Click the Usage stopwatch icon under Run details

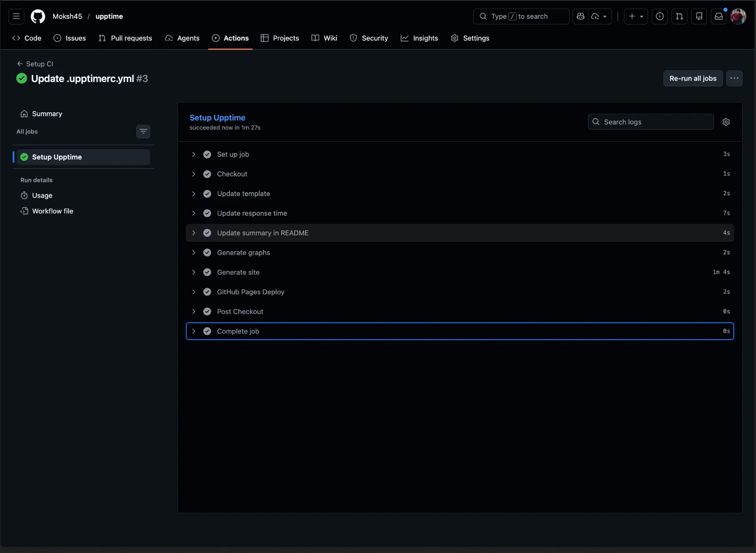click(x=24, y=195)
